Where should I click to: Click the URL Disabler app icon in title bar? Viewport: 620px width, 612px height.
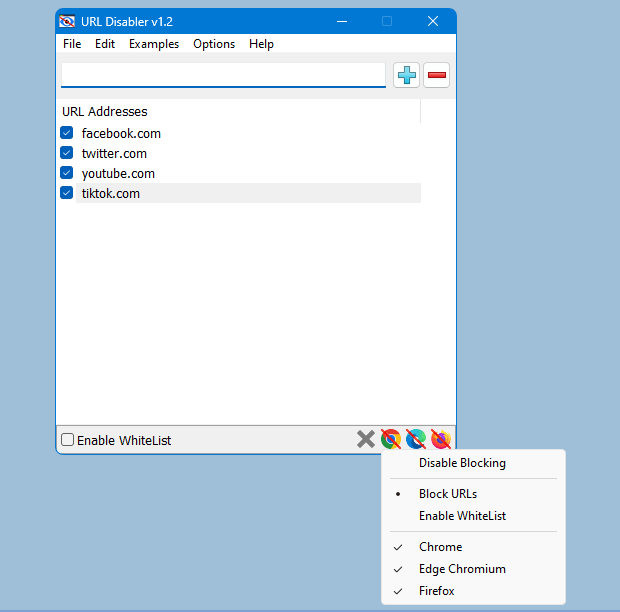point(67,21)
